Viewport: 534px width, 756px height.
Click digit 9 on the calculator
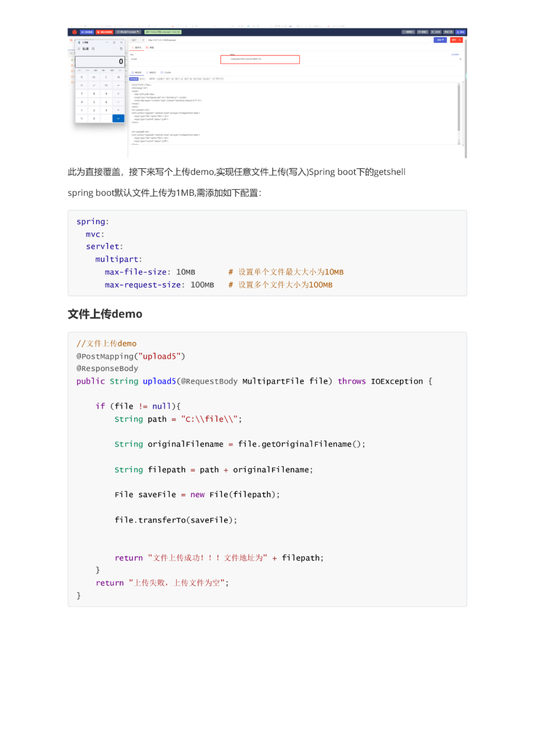(x=106, y=94)
